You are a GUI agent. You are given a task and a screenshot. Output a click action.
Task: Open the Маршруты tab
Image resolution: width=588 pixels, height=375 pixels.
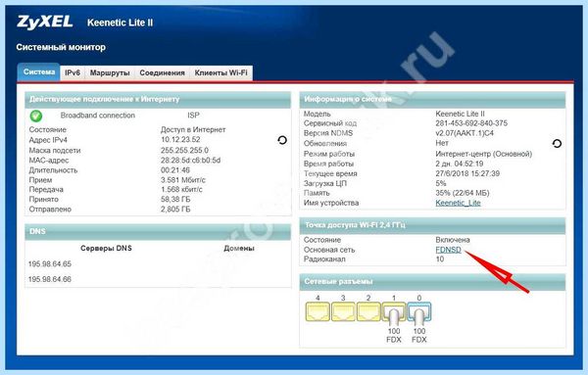click(110, 72)
